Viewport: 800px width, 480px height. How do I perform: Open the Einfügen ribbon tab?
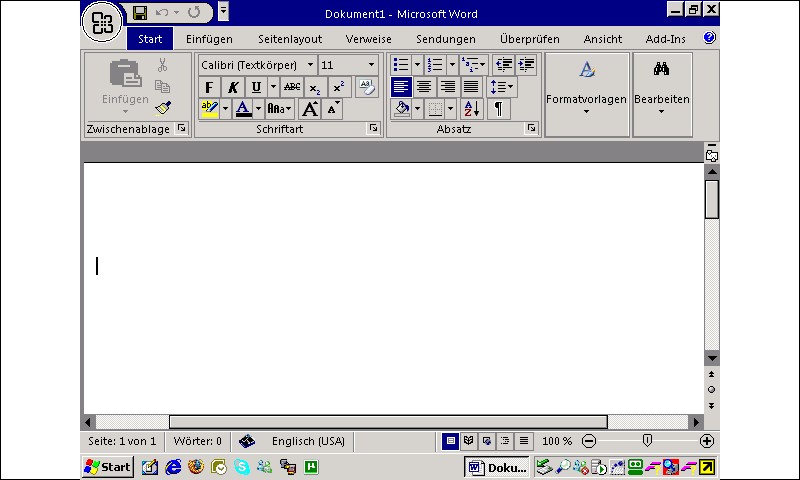(209, 39)
